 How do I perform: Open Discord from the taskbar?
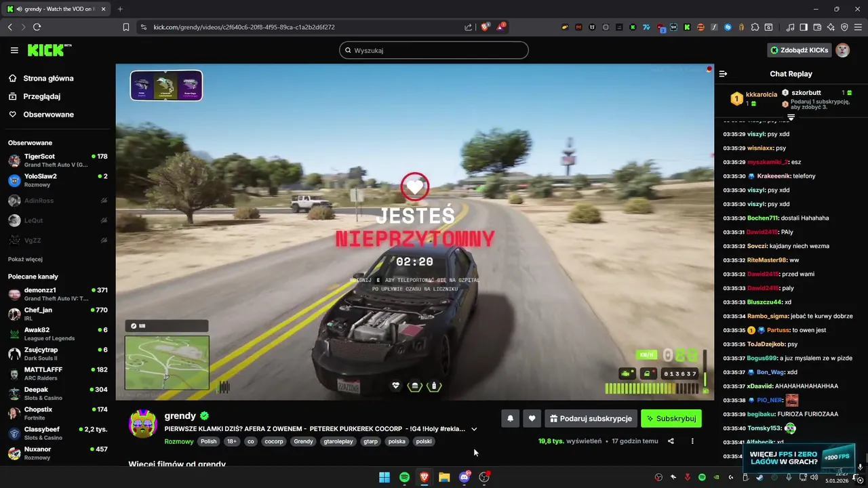(465, 477)
